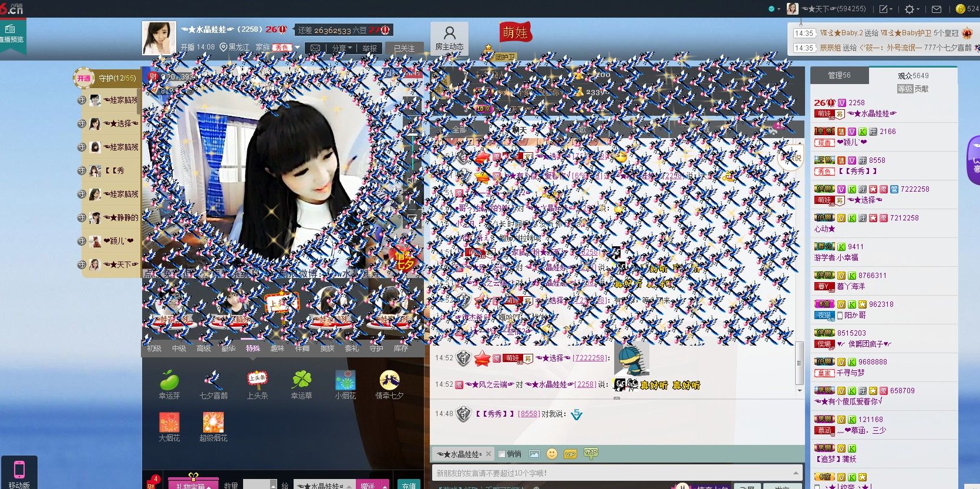Image resolution: width=980 pixels, height=489 pixels.
Task: Open user ID link 8558 in private chat
Action: click(528, 414)
